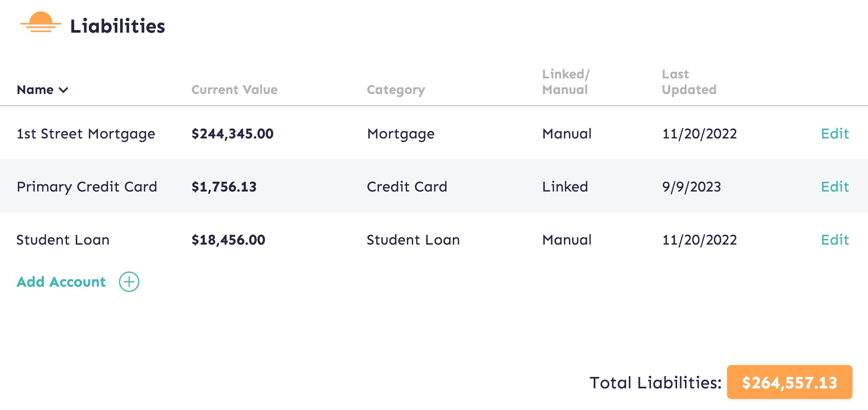Click the Add Account link text
This screenshot has height=410, width=868.
coord(61,282)
